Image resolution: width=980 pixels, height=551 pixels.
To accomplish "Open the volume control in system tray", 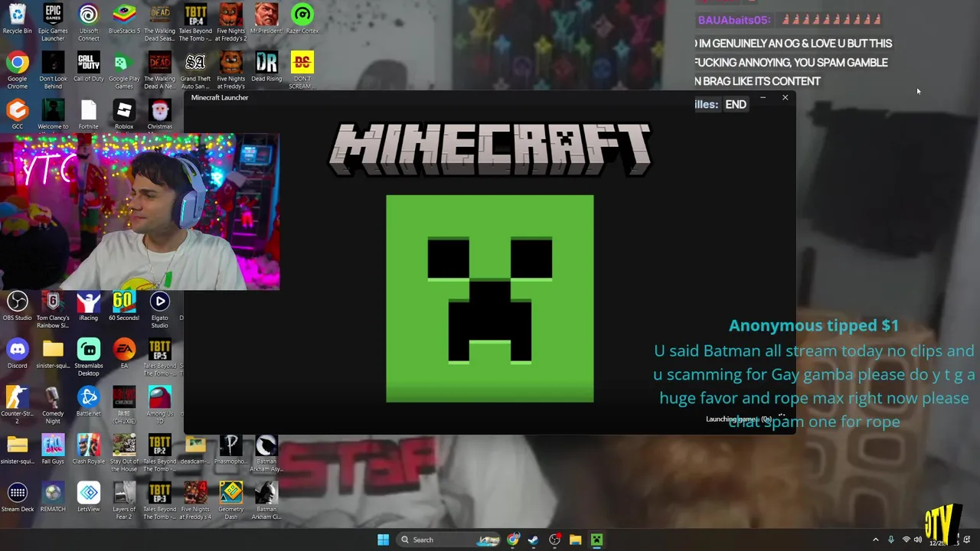I will [x=917, y=540].
